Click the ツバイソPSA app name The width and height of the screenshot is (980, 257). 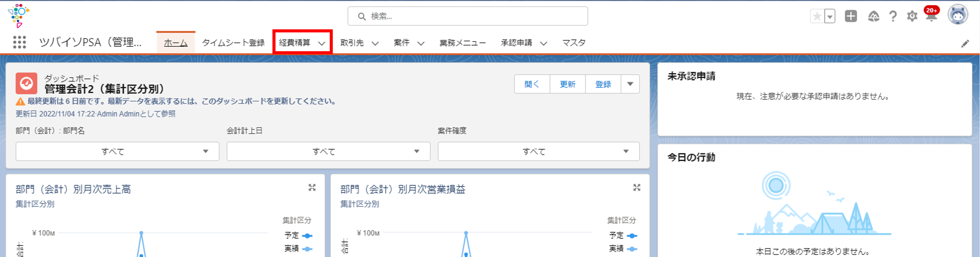(91, 42)
